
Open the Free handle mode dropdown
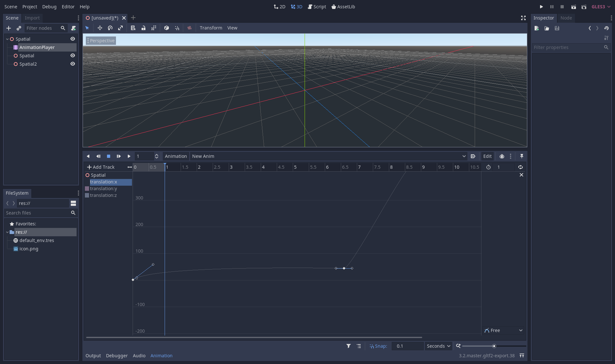click(503, 330)
